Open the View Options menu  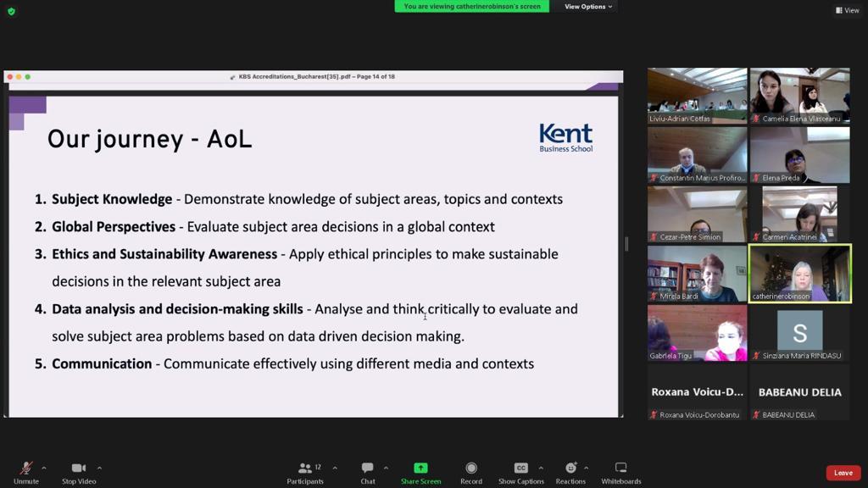click(x=588, y=7)
